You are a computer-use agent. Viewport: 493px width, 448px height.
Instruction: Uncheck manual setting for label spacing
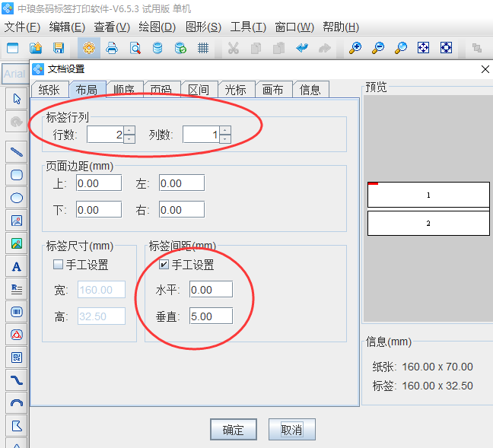(164, 265)
